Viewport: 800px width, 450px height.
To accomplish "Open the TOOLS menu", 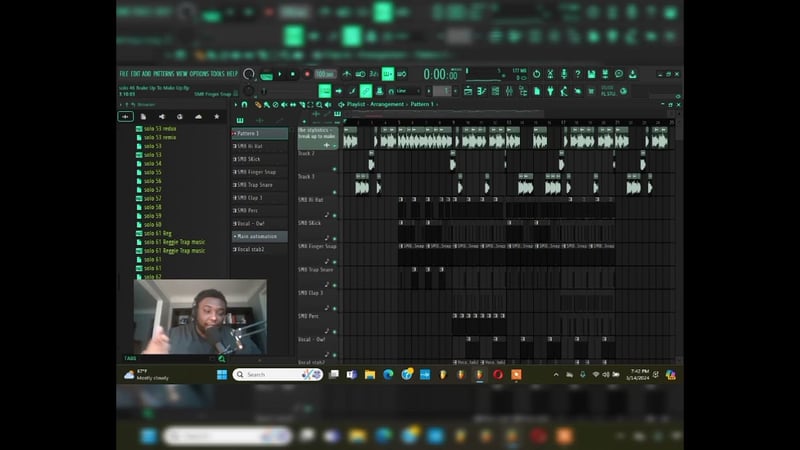I will click(218, 74).
